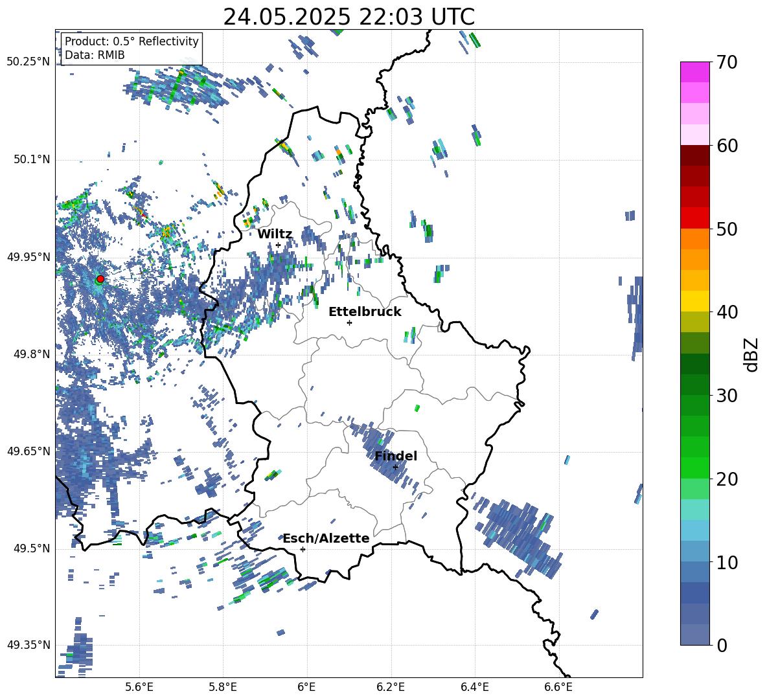This screenshot has height=700, width=767.
Task: Click the bright red colorbar segment above 50
Action: pos(694,218)
